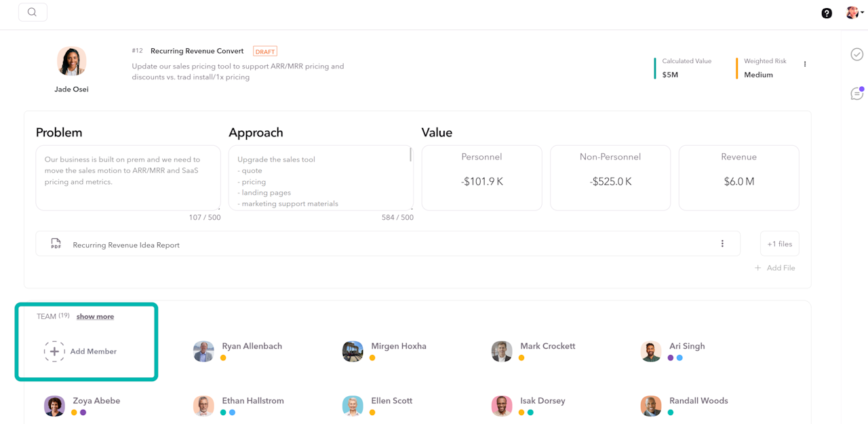The width and height of the screenshot is (868, 424).
Task: Click the Problem description text field
Action: [128, 177]
